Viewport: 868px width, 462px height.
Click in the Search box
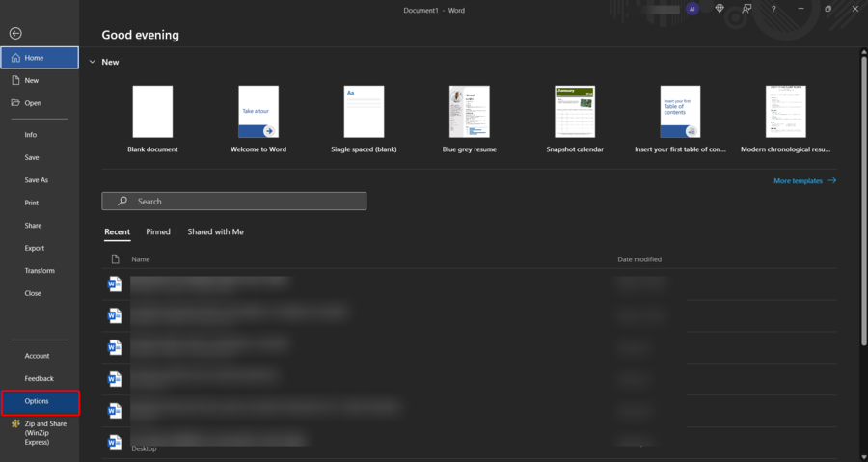234,201
